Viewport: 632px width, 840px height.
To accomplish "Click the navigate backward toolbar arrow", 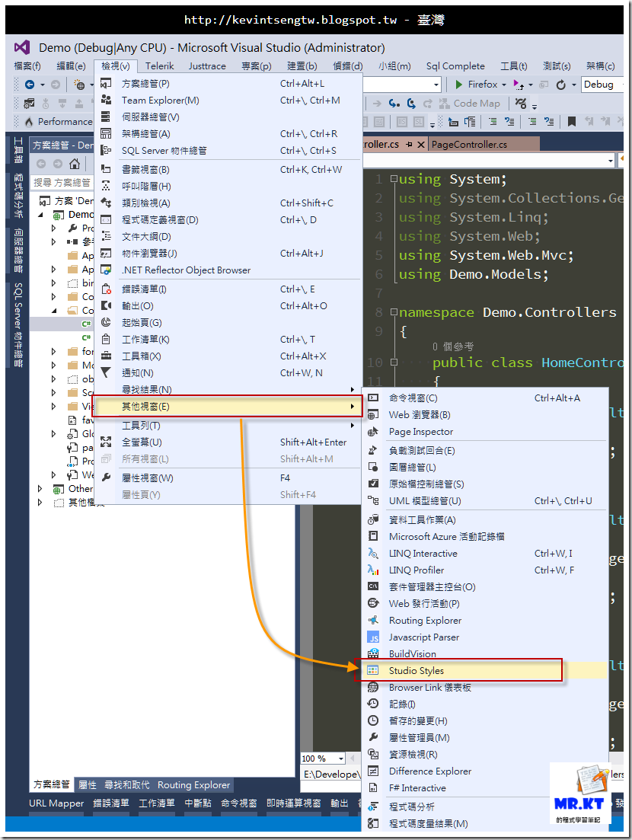I will click(x=30, y=84).
